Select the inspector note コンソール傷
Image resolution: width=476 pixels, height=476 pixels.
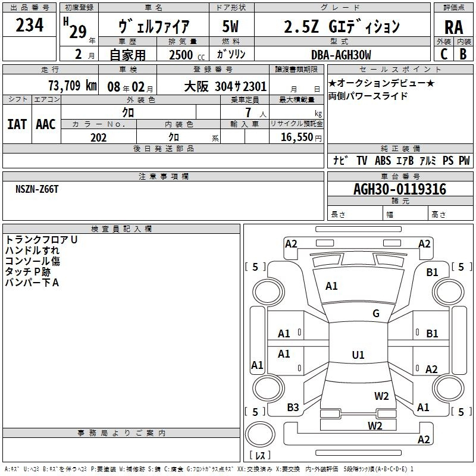coord(33,261)
